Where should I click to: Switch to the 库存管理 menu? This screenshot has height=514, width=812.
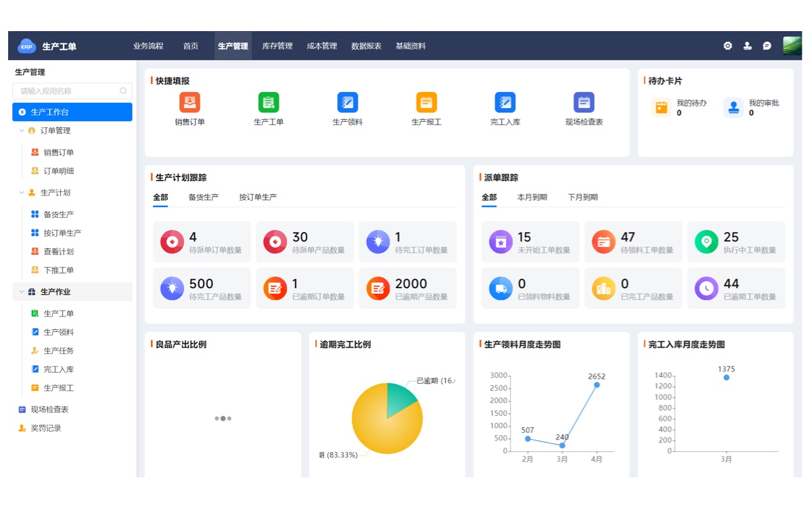tap(277, 46)
